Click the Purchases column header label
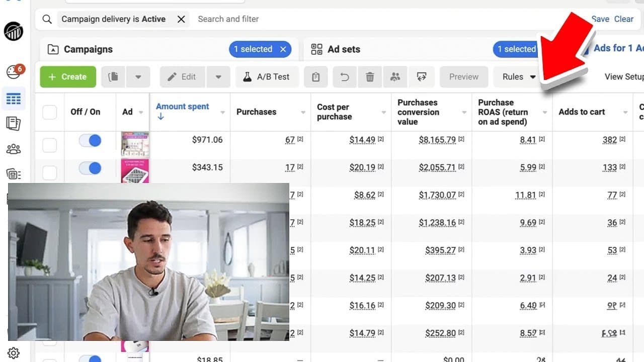This screenshot has width=644, height=362. pos(256,112)
